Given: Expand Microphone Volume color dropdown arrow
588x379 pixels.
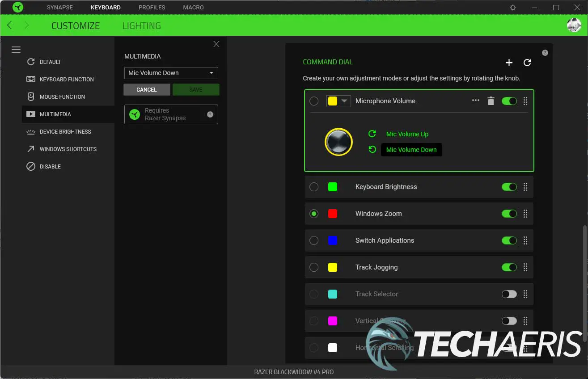Looking at the screenshot, I should [x=344, y=101].
